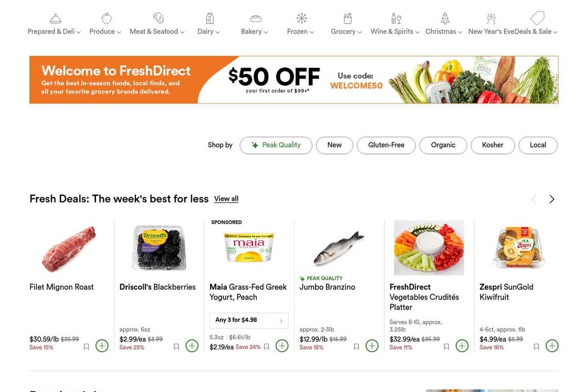This screenshot has height=392, width=588.
Task: Advance the deals carousel with the arrow
Action: (552, 199)
